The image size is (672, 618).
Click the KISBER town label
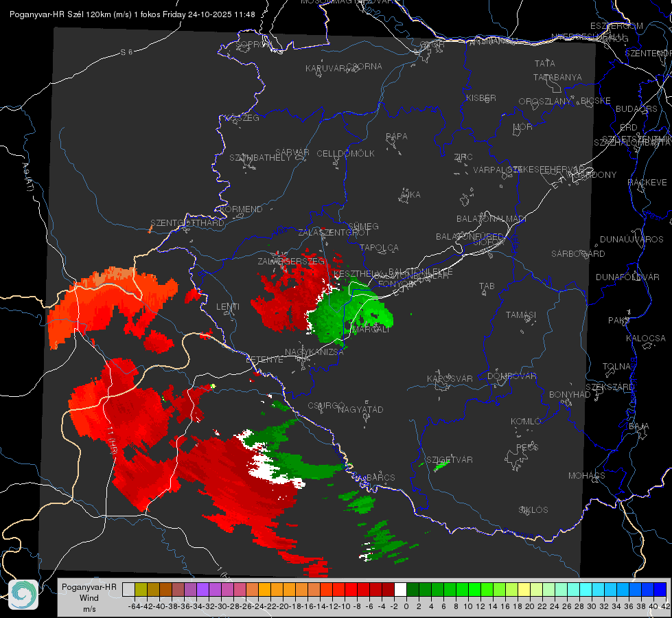click(x=481, y=98)
